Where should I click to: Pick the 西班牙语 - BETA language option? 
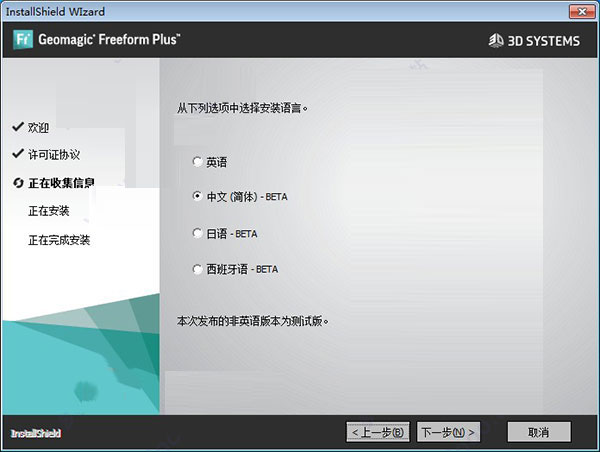[x=197, y=269]
